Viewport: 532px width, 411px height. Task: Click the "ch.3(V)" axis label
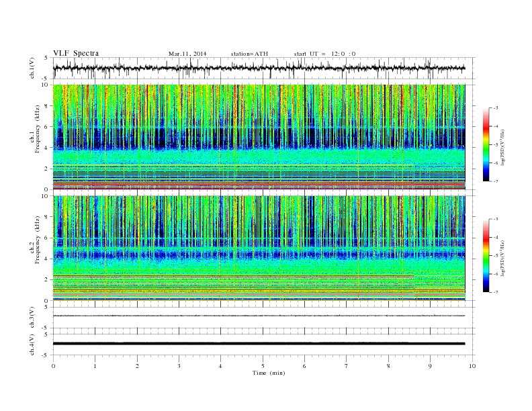[32, 318]
